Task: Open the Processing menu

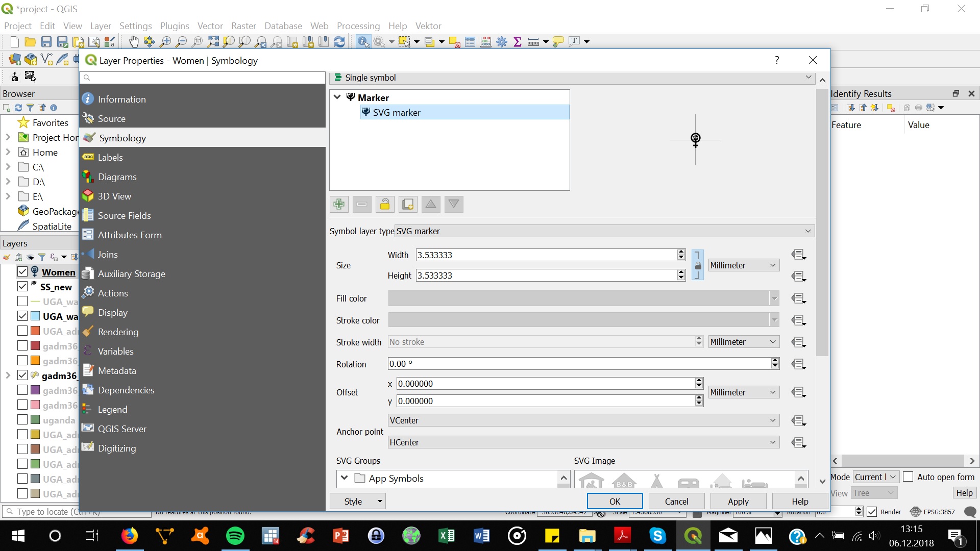Action: click(358, 26)
